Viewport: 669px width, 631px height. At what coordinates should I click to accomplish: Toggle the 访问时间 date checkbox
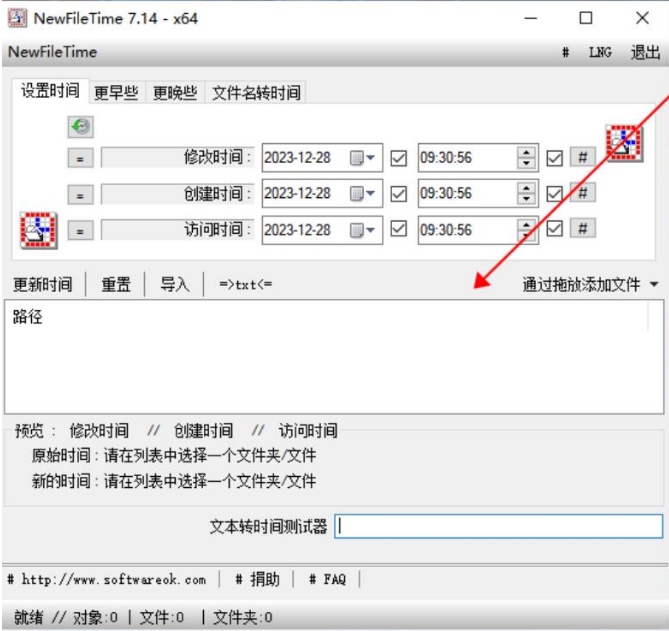(398, 229)
